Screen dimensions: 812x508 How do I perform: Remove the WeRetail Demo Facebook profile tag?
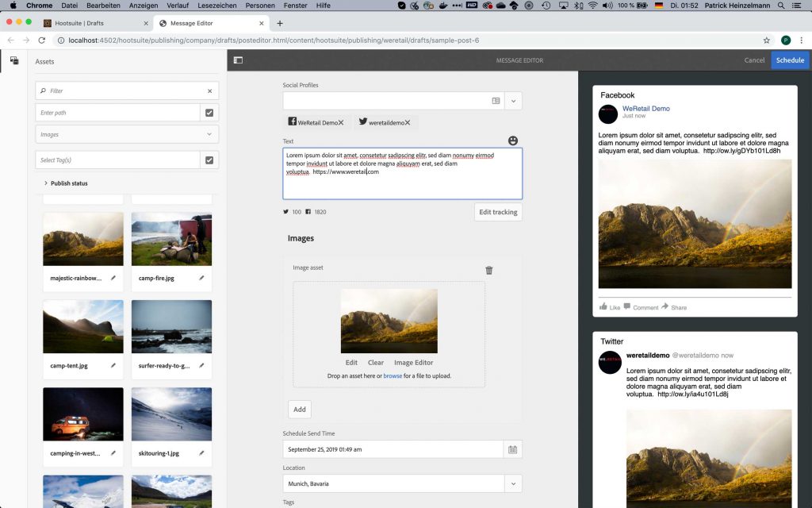click(341, 123)
